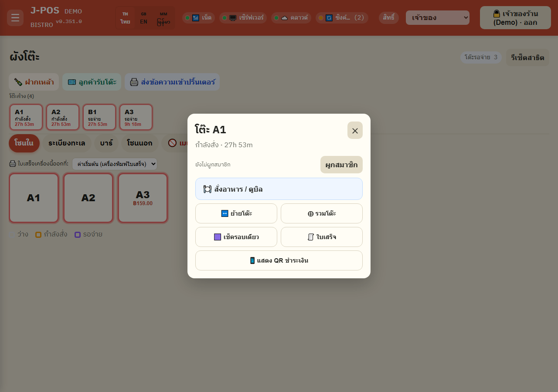Click ส่งข้อความเข้าปริ้นเตอร์ printer message button
The width and height of the screenshot is (558, 392).
click(x=172, y=82)
